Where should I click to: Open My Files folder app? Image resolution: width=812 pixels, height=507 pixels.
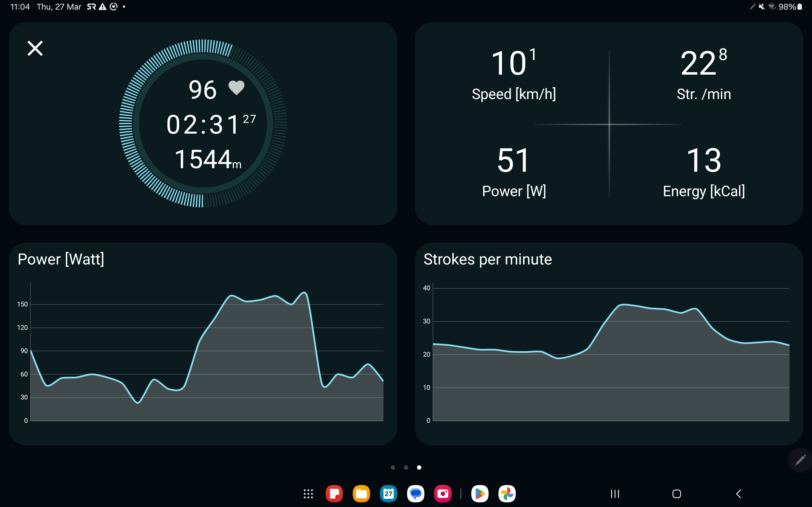tap(361, 494)
